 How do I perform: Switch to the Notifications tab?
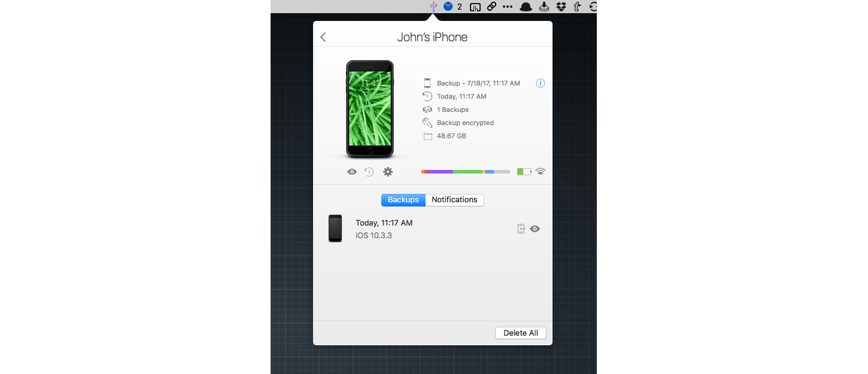tap(455, 200)
